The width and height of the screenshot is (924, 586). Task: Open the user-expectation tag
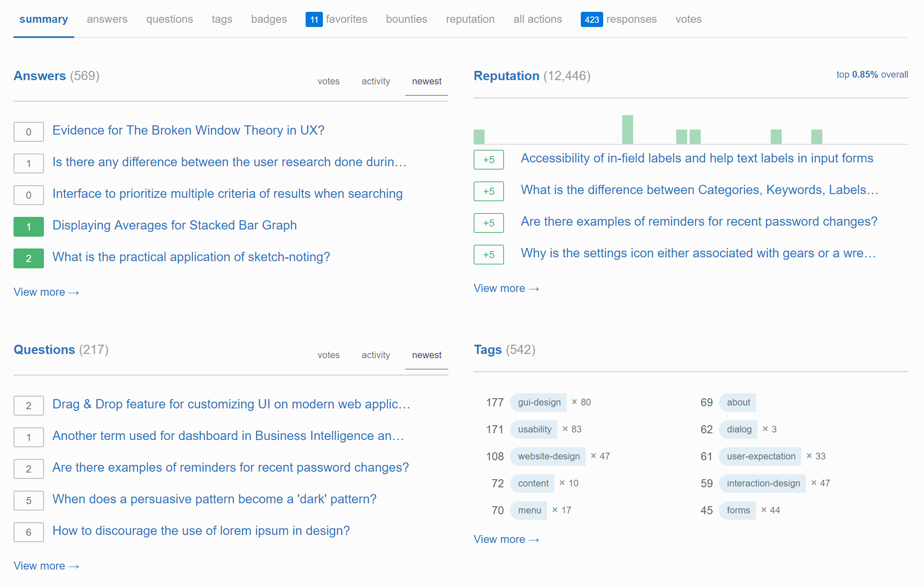click(760, 456)
